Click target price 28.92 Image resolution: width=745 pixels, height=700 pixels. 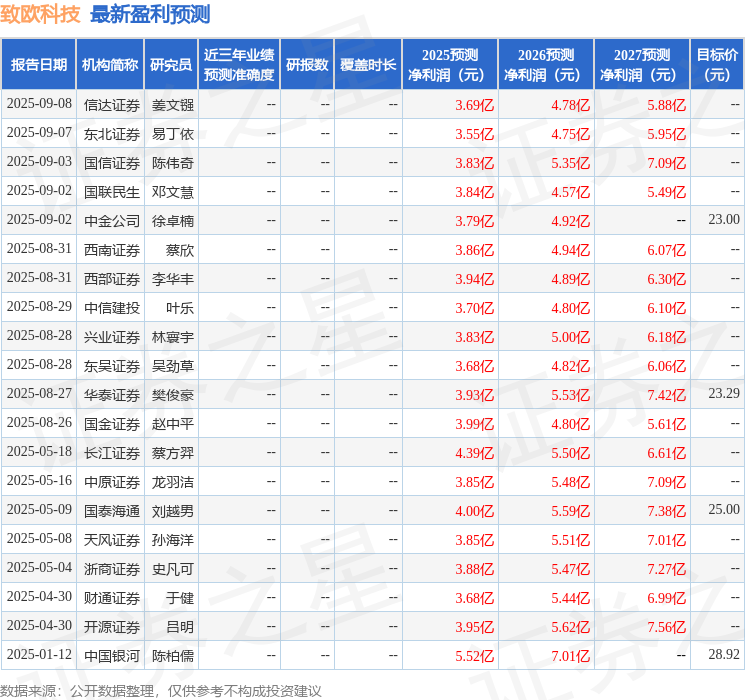pos(724,654)
